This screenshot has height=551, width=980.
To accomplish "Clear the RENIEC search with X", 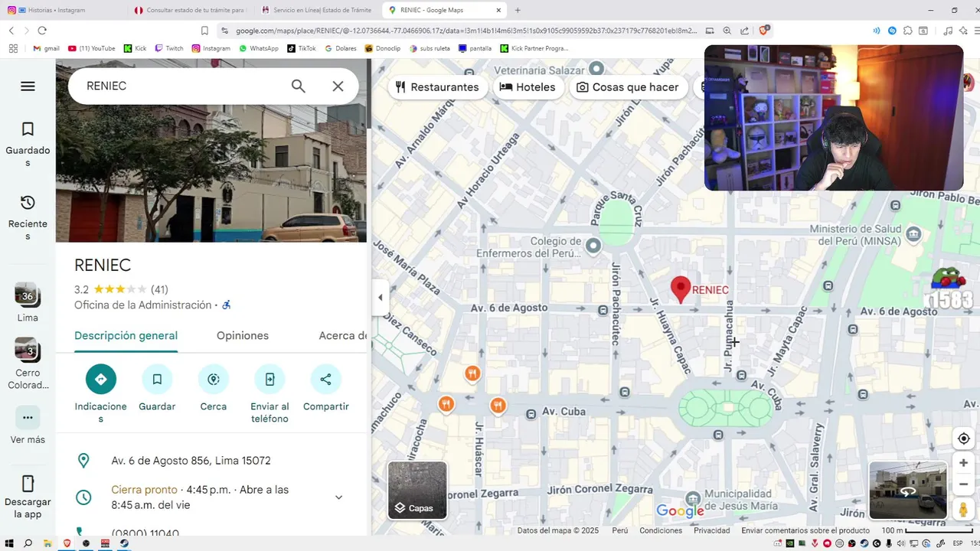I will (338, 86).
